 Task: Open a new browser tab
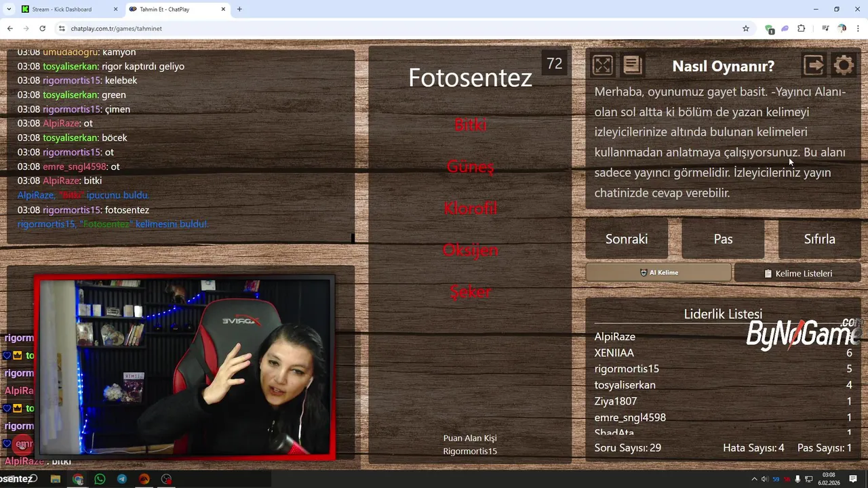tap(239, 9)
